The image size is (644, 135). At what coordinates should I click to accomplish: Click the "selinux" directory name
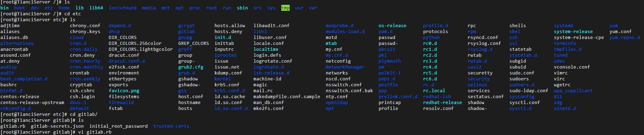tap(477, 85)
